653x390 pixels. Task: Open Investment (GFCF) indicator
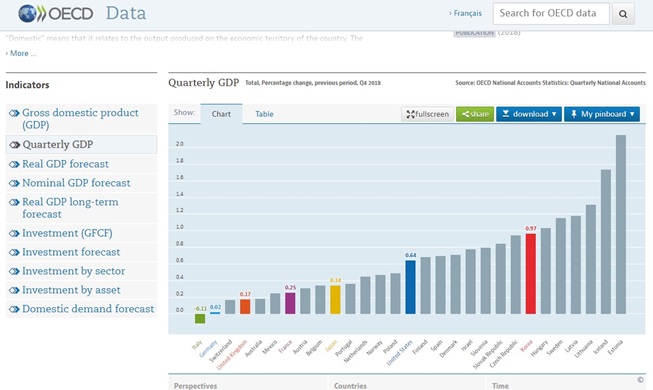67,233
